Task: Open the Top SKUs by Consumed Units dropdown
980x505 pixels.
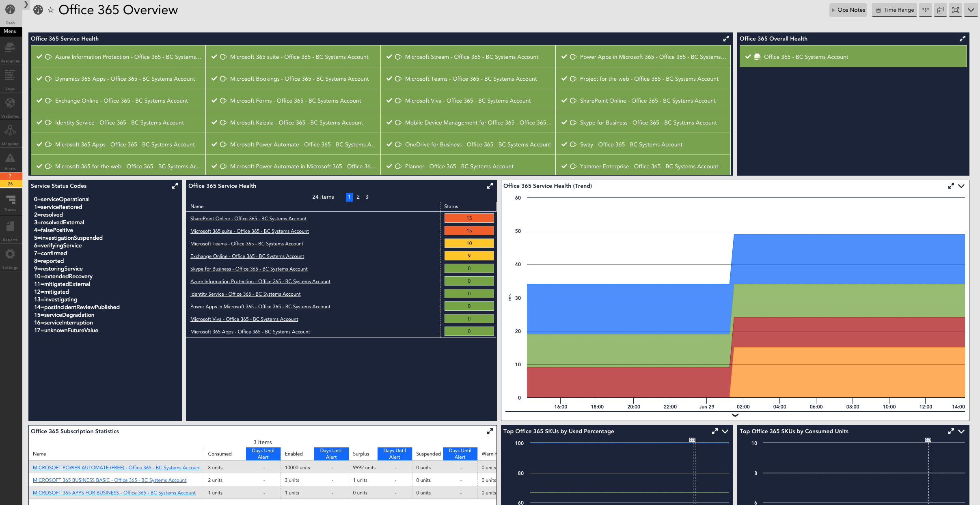Action: tap(961, 431)
